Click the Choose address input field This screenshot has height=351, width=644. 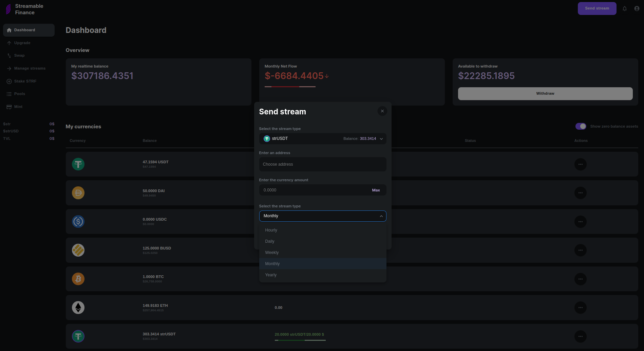click(322, 164)
